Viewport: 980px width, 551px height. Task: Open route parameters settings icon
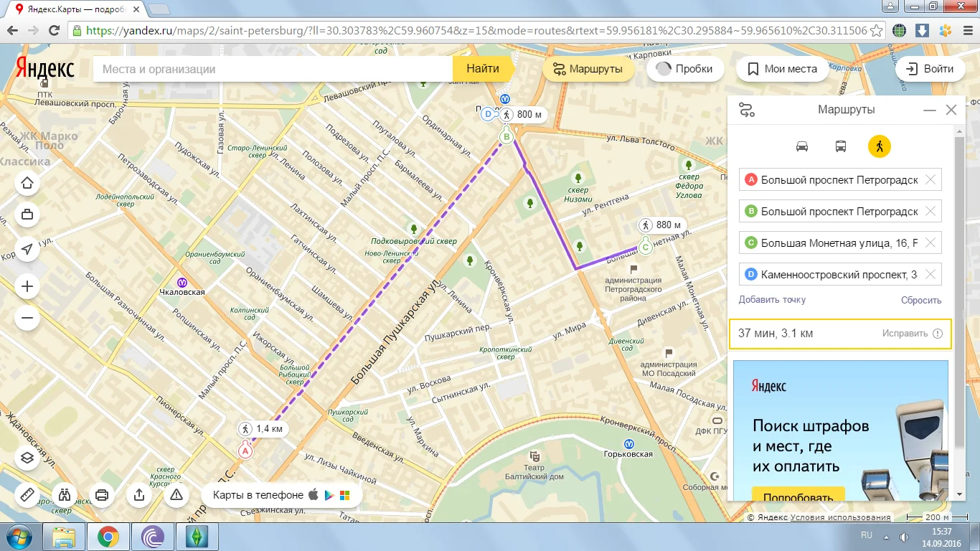(x=747, y=110)
